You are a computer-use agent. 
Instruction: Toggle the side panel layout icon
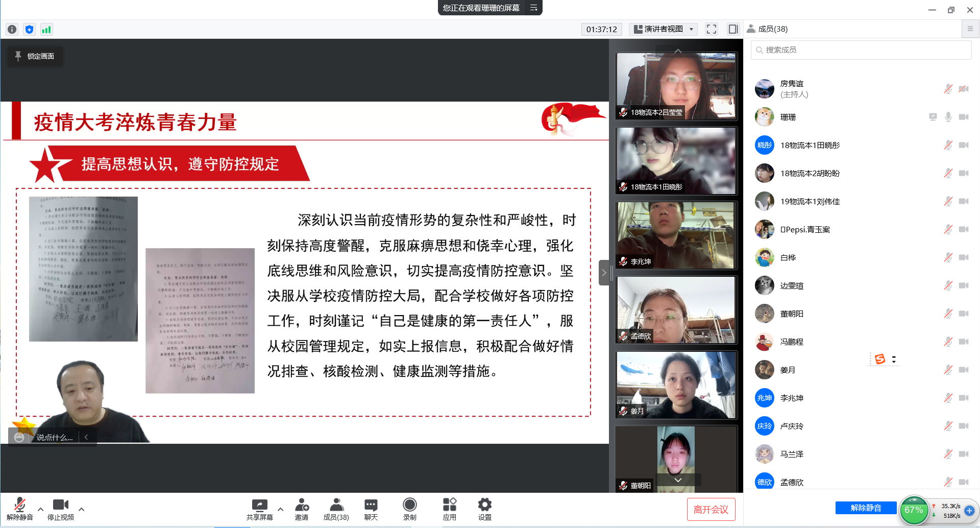733,29
